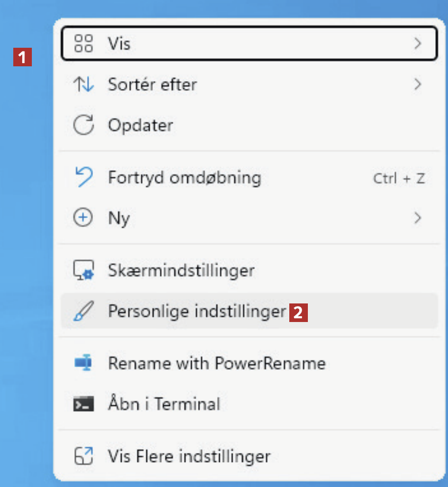Select Rename with PowerRename

(x=217, y=363)
